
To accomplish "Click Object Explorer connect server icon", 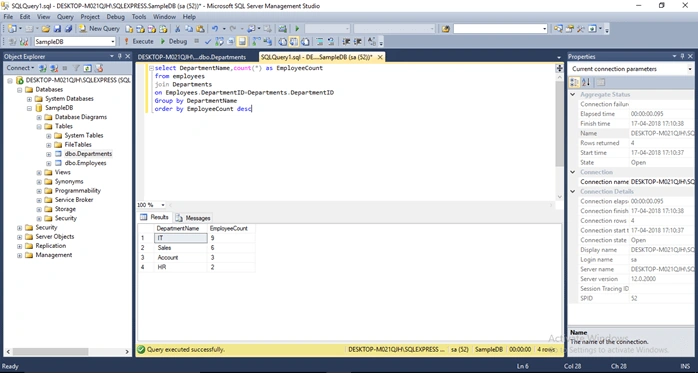I will pos(43,68).
